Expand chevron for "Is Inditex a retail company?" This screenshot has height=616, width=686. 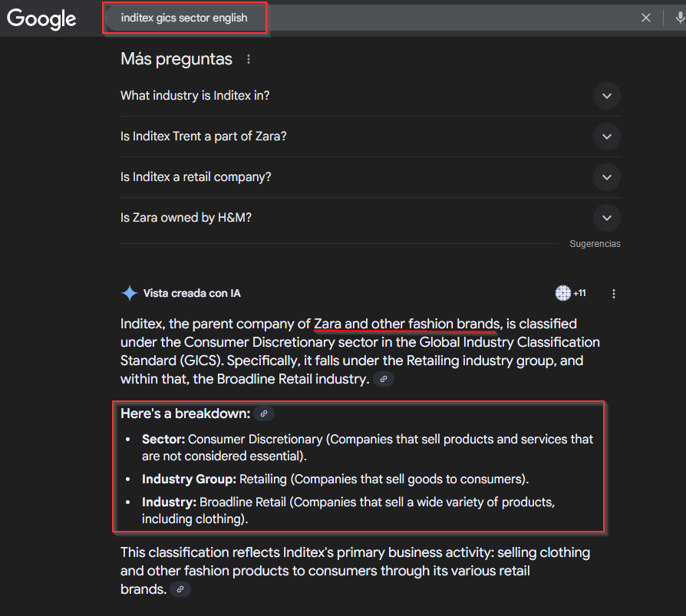(606, 177)
